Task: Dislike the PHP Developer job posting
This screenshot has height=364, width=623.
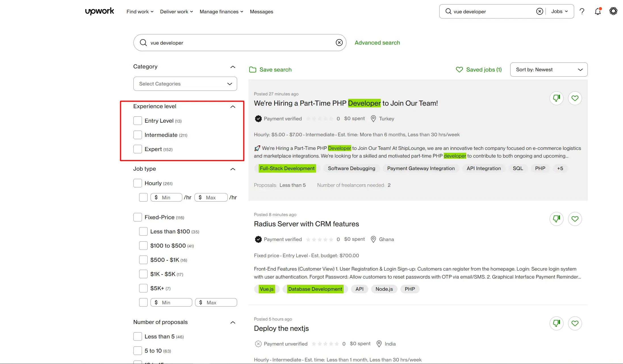Action: (556, 98)
